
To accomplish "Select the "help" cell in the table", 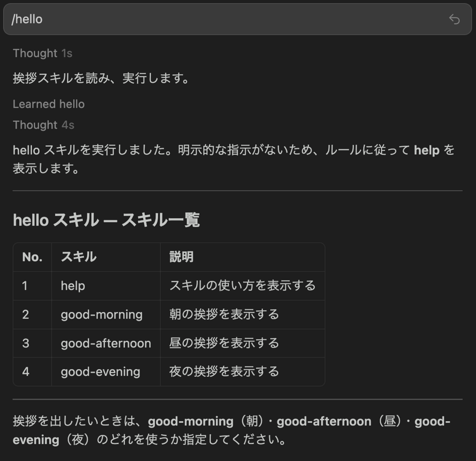I will pyautogui.click(x=73, y=286).
